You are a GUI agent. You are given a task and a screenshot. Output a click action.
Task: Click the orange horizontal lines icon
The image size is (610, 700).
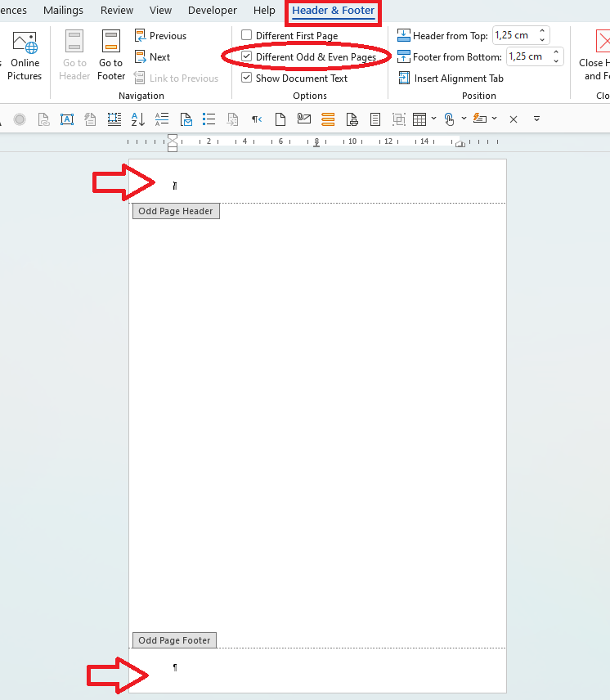tap(328, 119)
